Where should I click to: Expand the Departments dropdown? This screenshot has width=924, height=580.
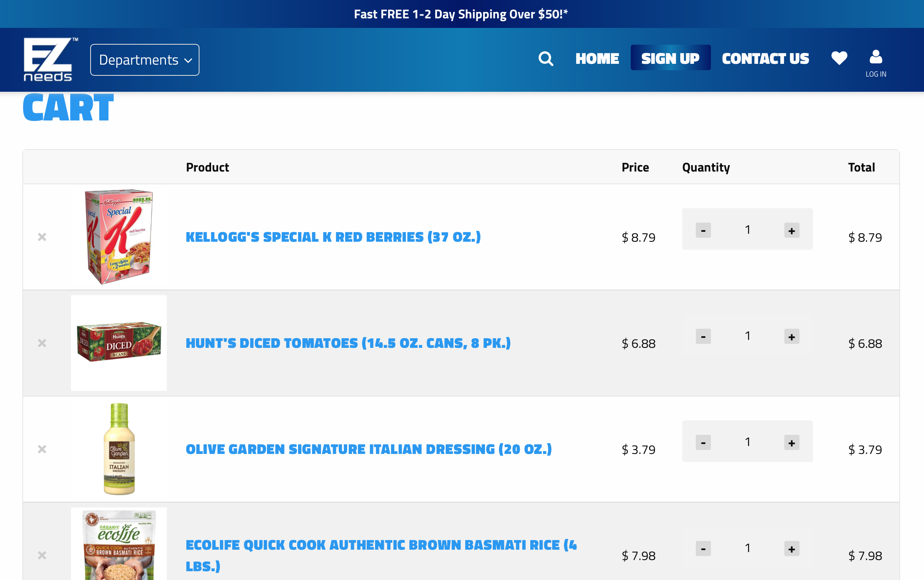click(145, 60)
